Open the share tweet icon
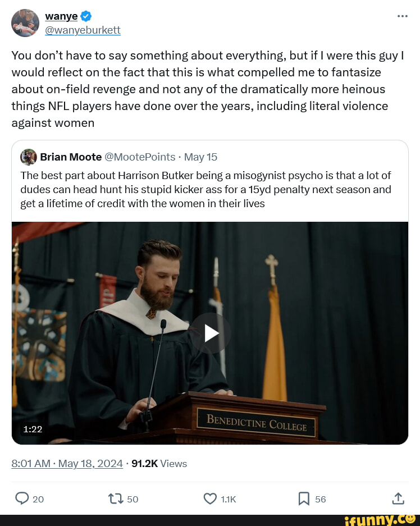Screen dimensions: 420x526 [x=398, y=498]
